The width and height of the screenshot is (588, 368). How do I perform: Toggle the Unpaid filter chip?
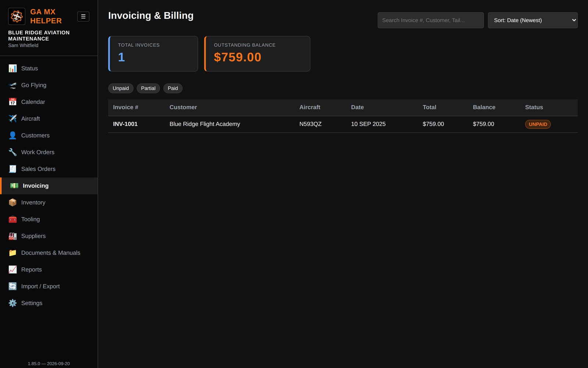tap(121, 88)
